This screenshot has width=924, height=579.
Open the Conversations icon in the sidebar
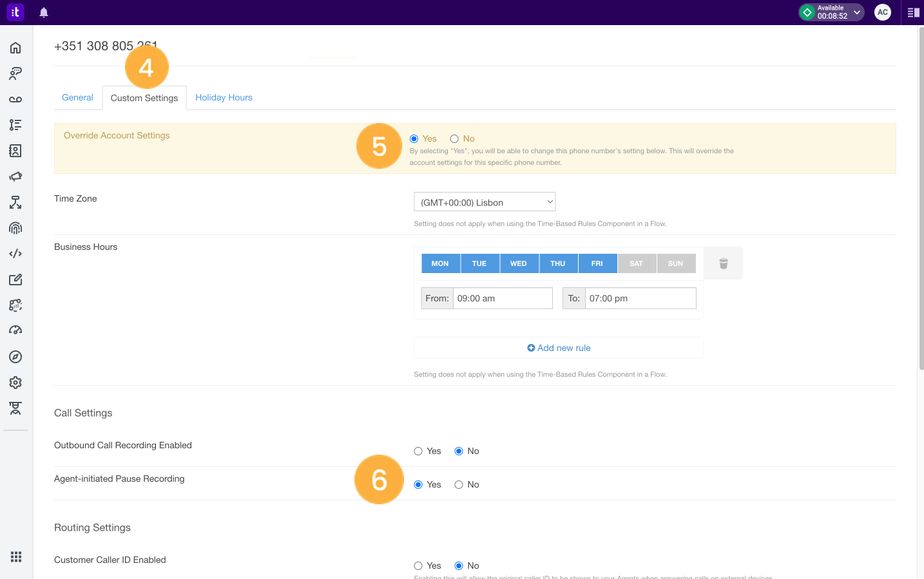point(15,73)
